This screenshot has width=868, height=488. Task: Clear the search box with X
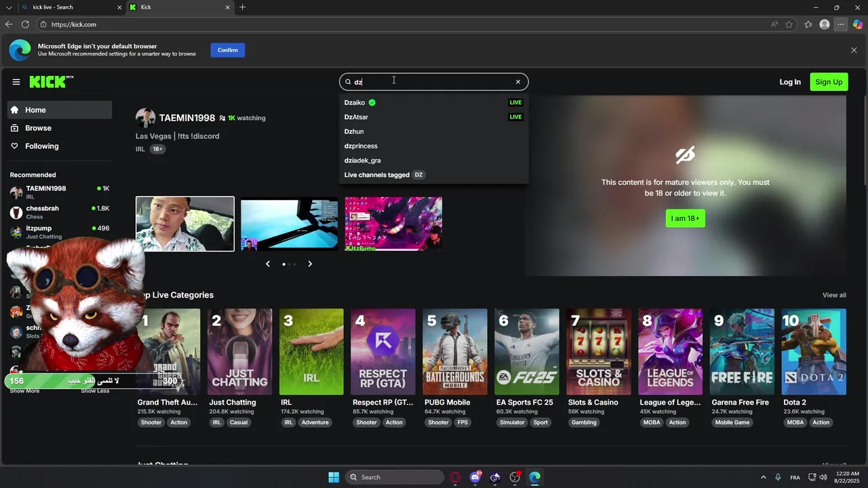point(518,82)
